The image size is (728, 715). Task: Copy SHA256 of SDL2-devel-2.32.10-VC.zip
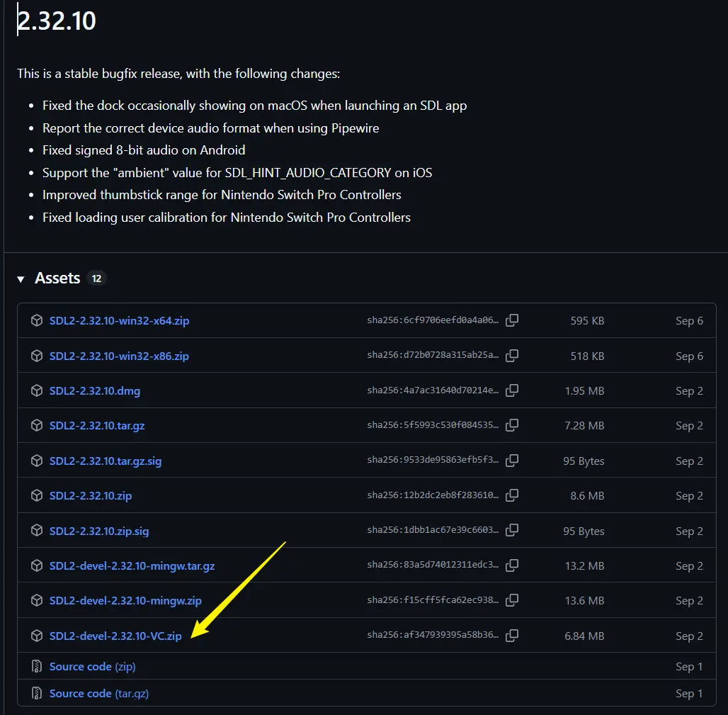[512, 636]
